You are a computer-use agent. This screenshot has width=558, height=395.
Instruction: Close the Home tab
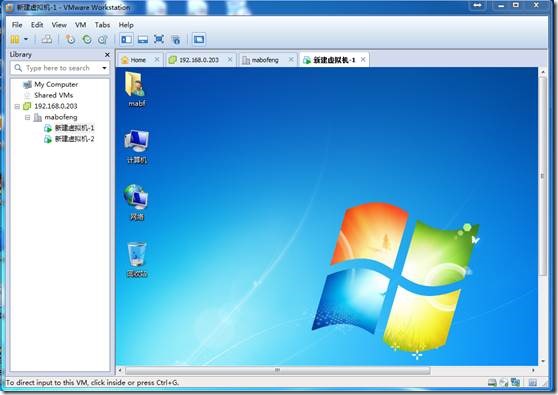pos(157,60)
